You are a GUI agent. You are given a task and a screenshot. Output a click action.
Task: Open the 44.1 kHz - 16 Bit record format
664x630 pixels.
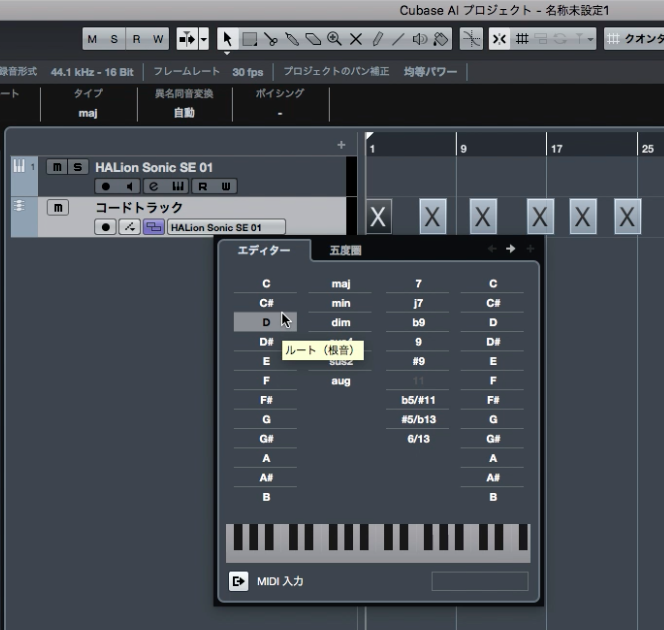[92, 72]
